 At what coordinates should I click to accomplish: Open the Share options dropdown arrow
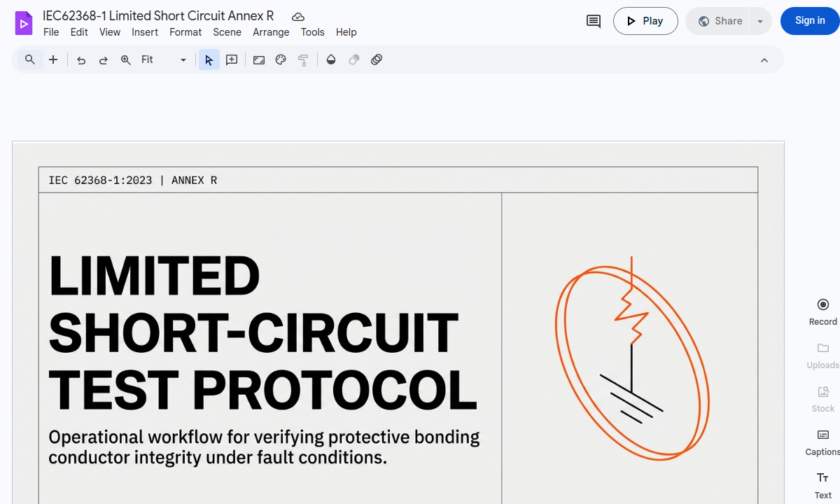(760, 21)
